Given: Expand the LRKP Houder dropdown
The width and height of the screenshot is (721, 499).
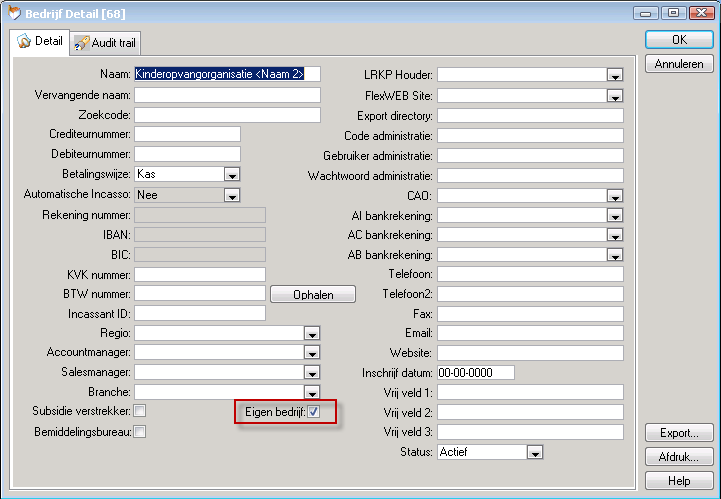Looking at the screenshot, I should click(614, 75).
